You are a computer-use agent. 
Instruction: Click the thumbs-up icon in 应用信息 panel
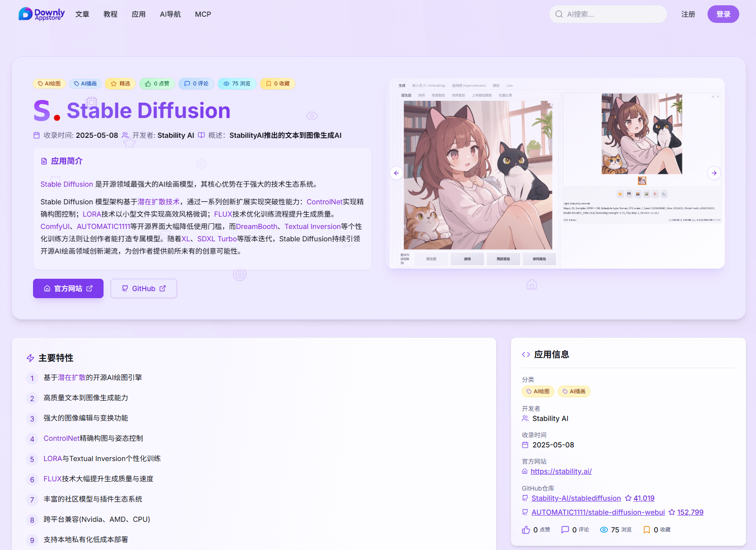pyautogui.click(x=526, y=530)
